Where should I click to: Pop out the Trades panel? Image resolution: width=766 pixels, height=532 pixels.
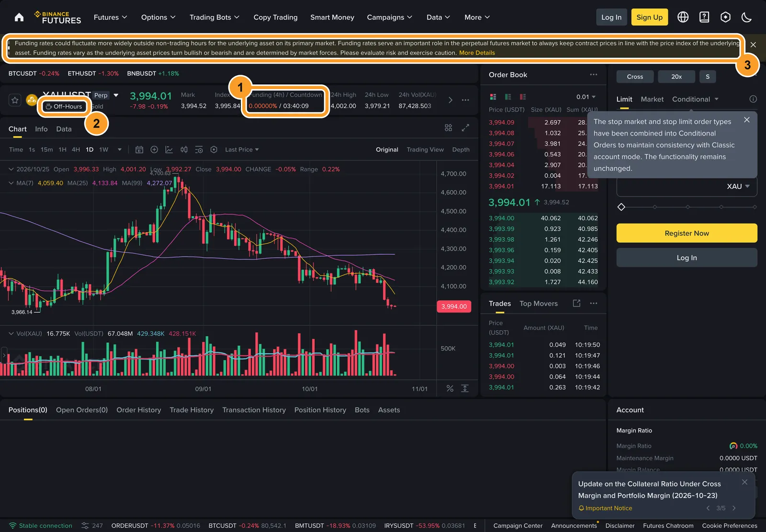tap(576, 303)
